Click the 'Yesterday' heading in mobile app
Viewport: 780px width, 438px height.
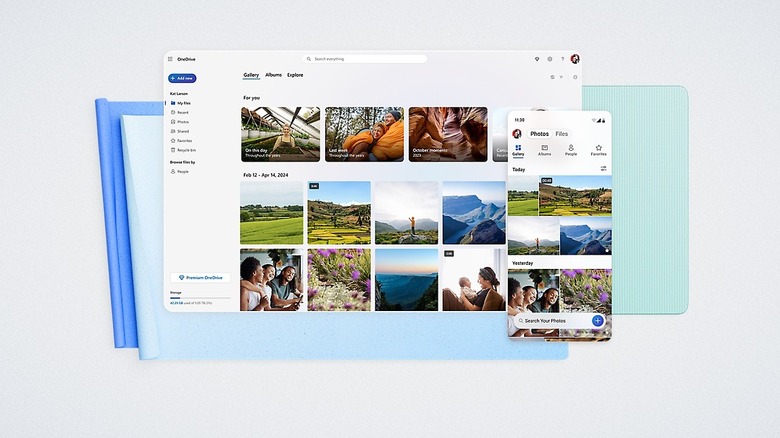click(522, 263)
